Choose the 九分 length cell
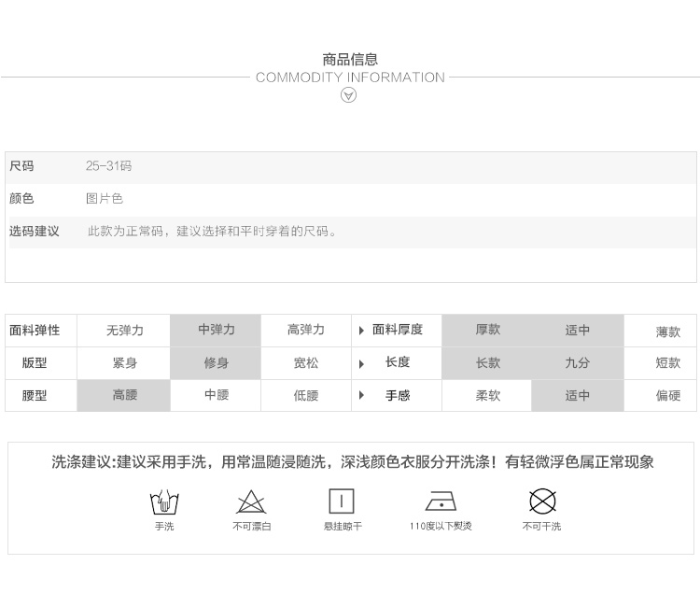 point(577,362)
